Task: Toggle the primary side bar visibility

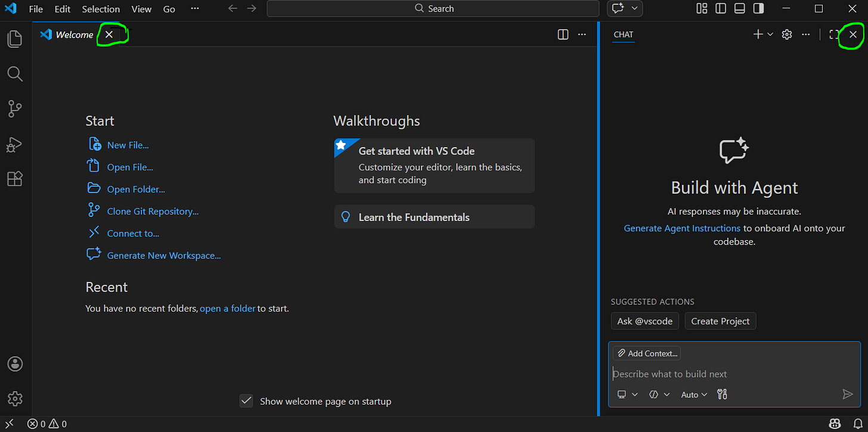Action: (721, 8)
